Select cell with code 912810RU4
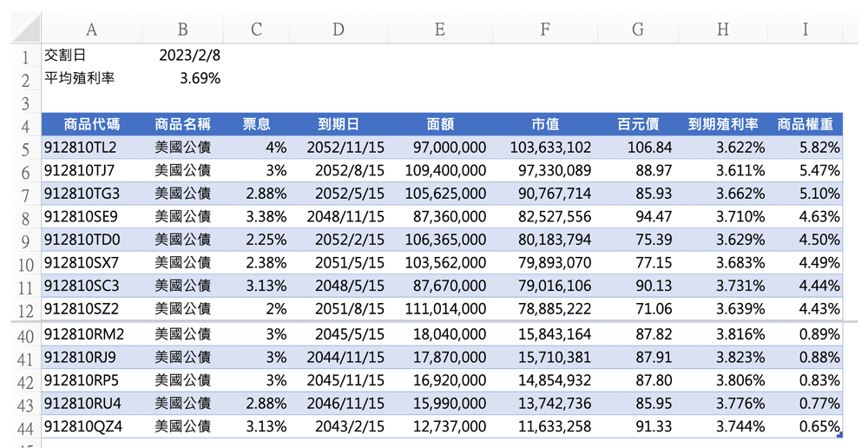The image size is (868, 448). (x=92, y=404)
